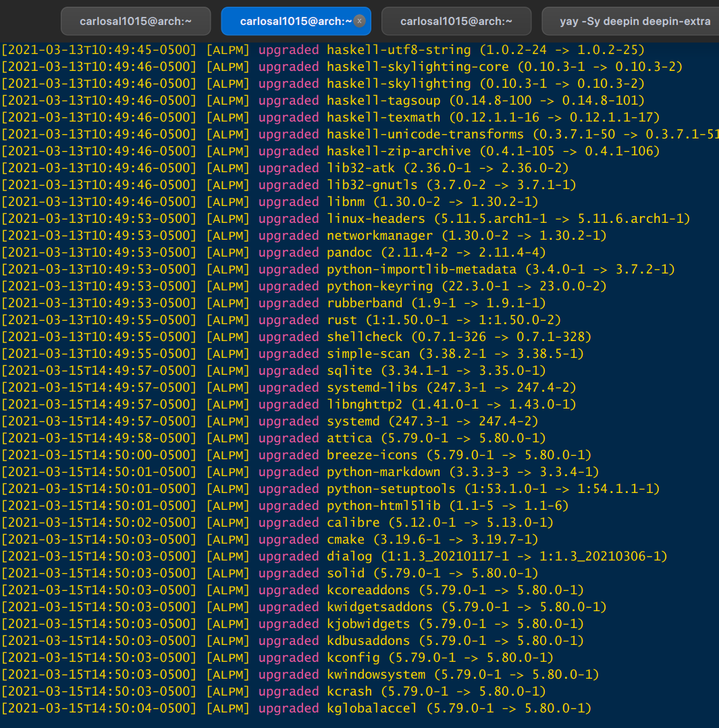
Task: Open the third carlosal1015@arch tab
Action: coord(456,22)
